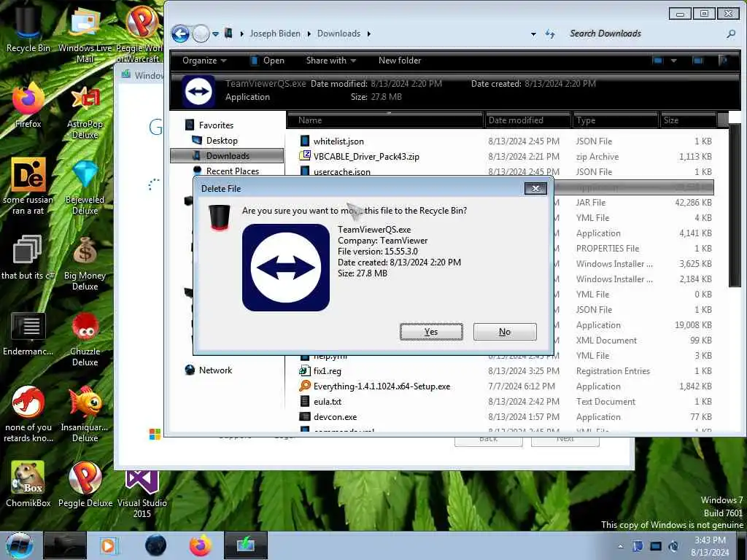Click TeamViewer icon in details pane
747x560 pixels.
198,90
